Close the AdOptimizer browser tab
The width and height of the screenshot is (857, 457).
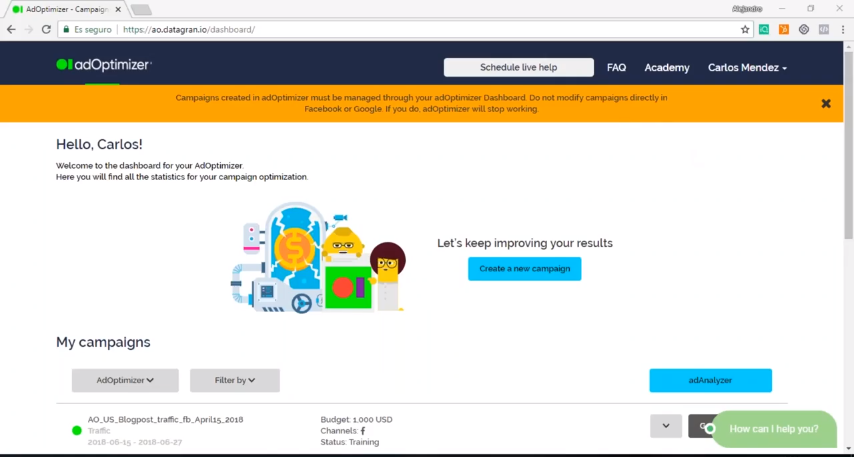click(118, 9)
